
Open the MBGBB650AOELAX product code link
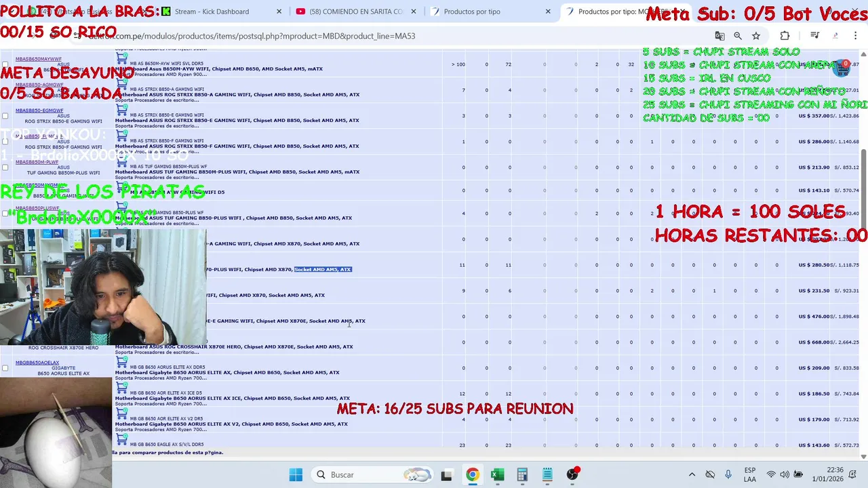click(x=37, y=363)
